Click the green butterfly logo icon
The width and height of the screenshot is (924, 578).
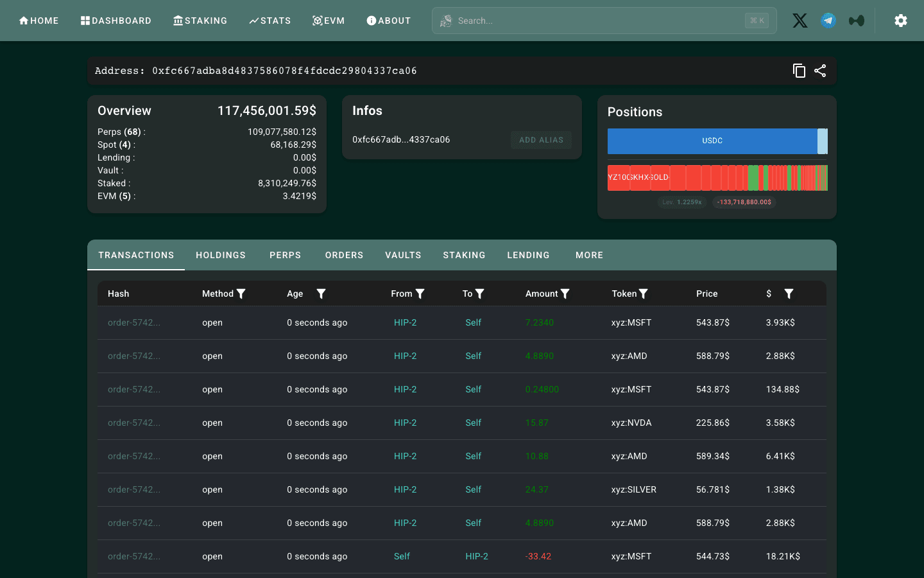856,21
